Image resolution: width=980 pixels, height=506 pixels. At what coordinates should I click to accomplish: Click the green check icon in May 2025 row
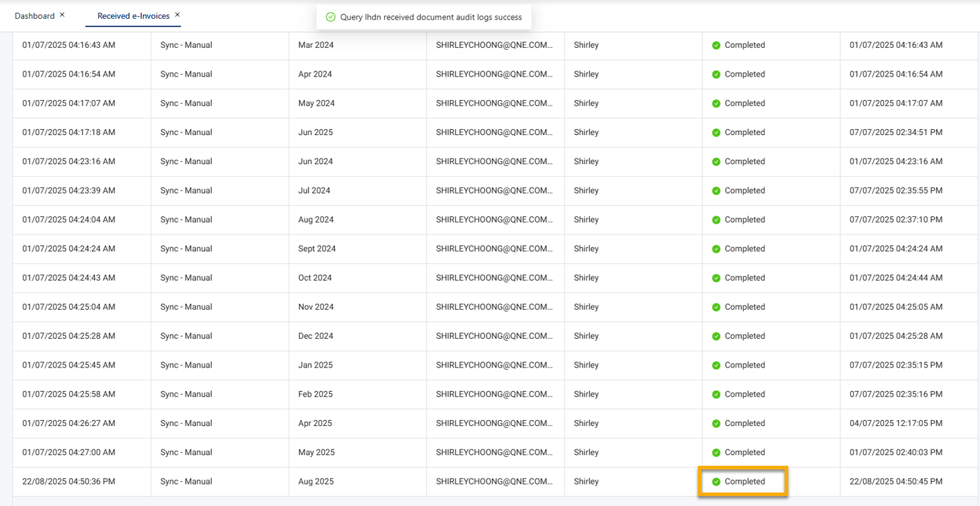tap(716, 452)
